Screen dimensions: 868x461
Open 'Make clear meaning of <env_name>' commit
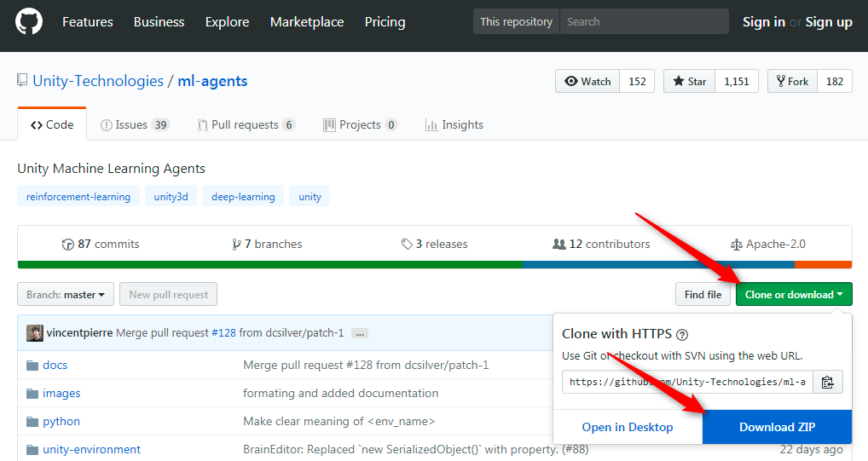339,422
